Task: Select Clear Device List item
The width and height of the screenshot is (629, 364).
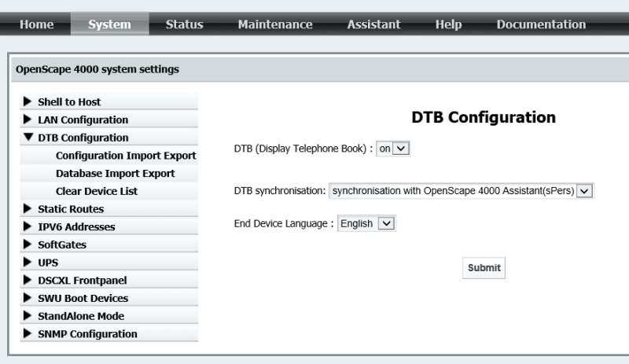Action: (97, 191)
